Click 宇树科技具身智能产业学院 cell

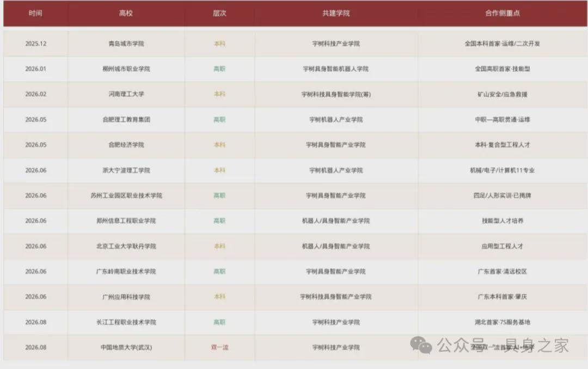336,297
